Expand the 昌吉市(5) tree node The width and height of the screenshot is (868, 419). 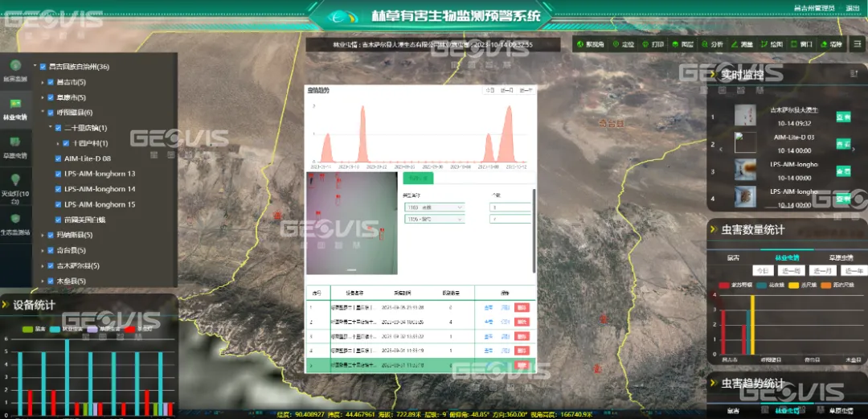pyautogui.click(x=41, y=83)
